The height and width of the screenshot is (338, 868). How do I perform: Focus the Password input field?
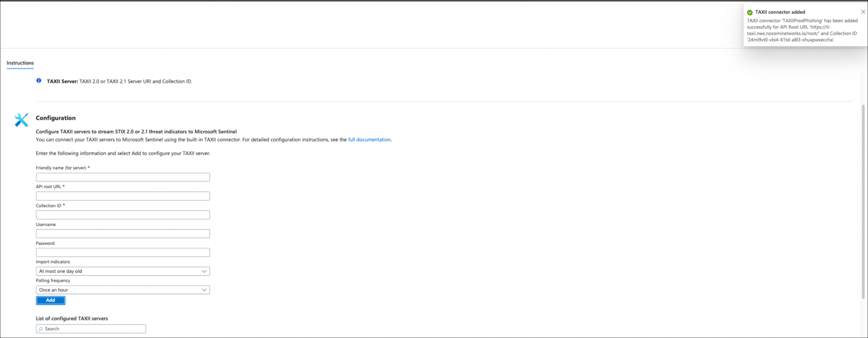[123, 252]
